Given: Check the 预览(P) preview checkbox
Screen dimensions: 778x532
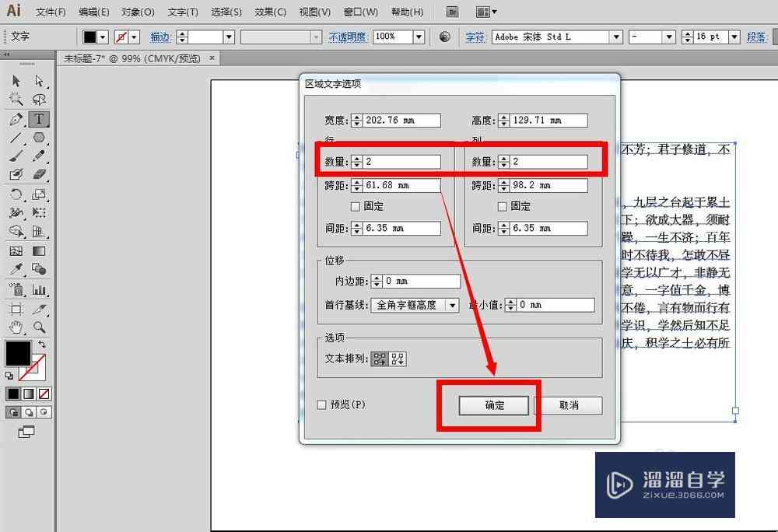Looking at the screenshot, I should (x=321, y=405).
